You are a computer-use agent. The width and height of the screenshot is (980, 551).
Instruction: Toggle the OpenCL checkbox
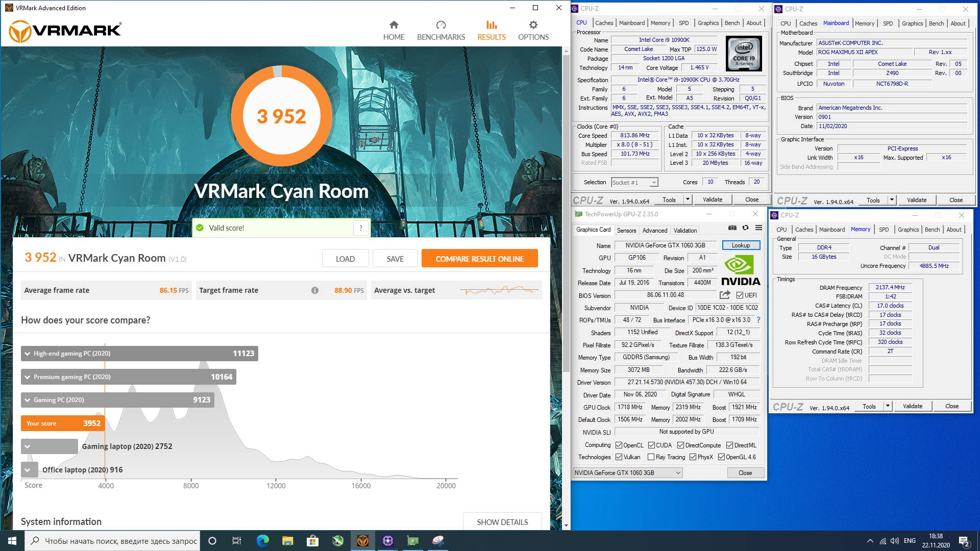coord(619,445)
